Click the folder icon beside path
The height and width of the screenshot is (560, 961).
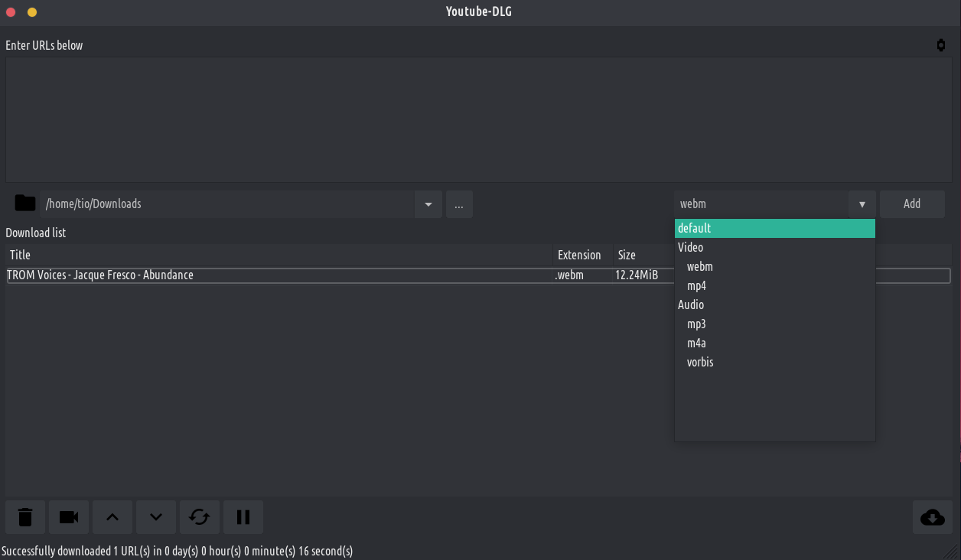(25, 203)
